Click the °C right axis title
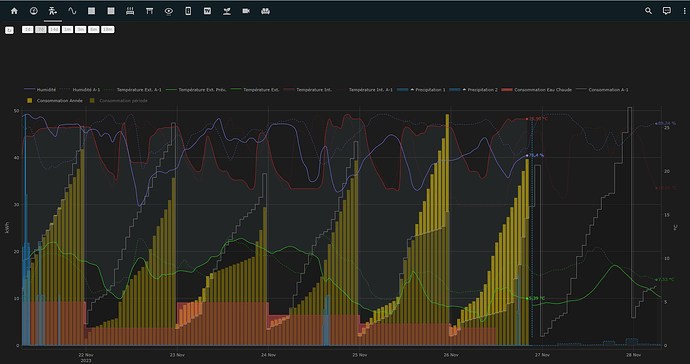 click(675, 228)
